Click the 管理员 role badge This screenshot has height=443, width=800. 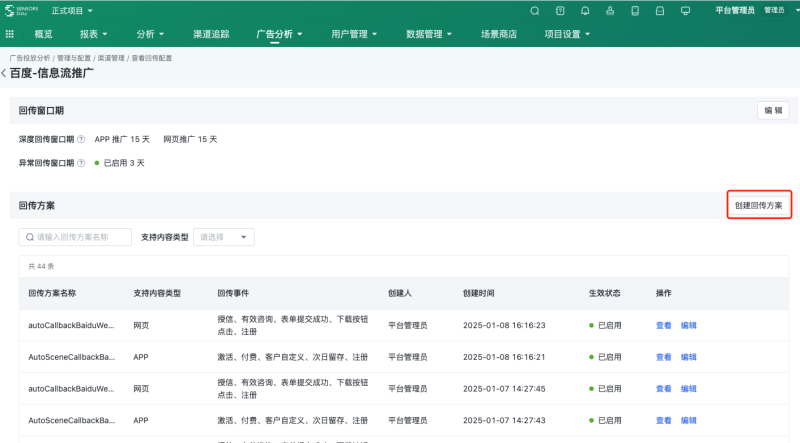[774, 10]
